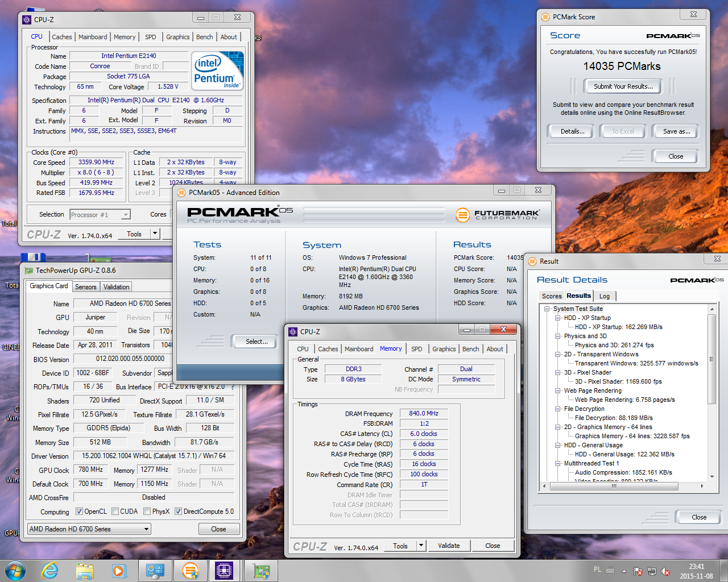The width and height of the screenshot is (728, 582).
Task: Click the GPU-Z BIOS Version field
Action: (130, 359)
